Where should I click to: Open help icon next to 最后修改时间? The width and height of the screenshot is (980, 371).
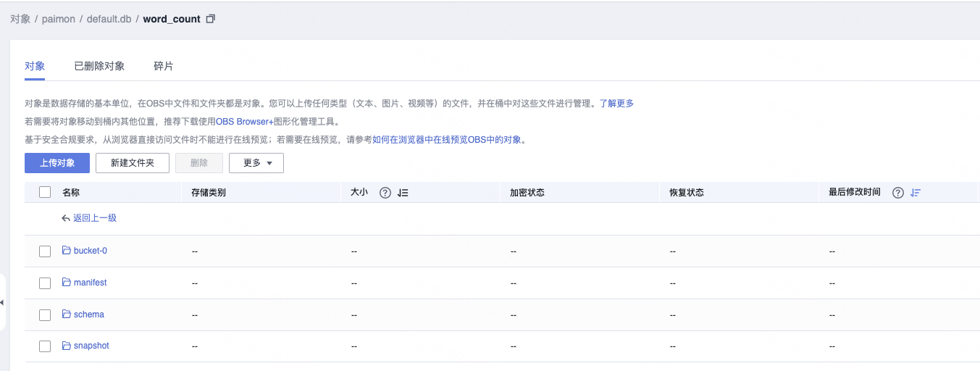pyautogui.click(x=898, y=193)
